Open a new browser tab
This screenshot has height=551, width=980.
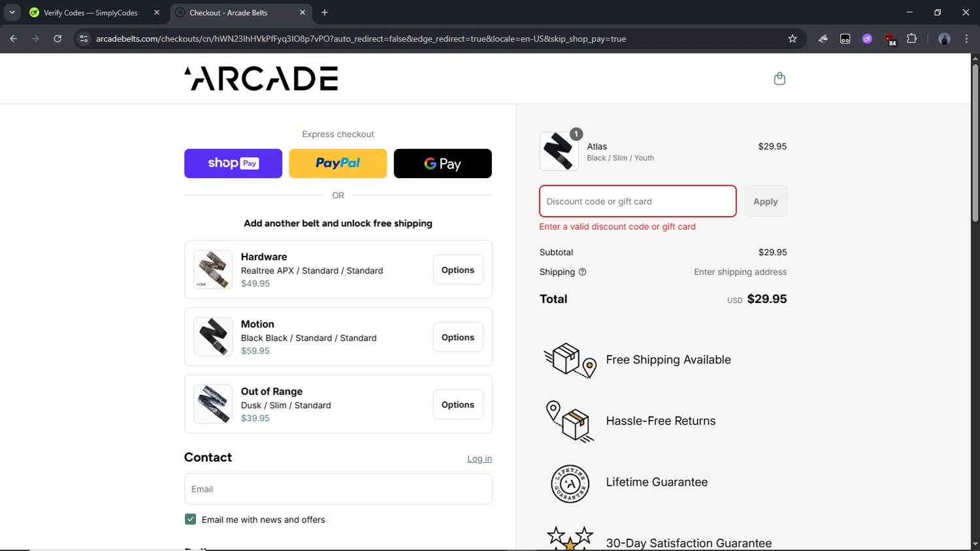[x=325, y=12]
